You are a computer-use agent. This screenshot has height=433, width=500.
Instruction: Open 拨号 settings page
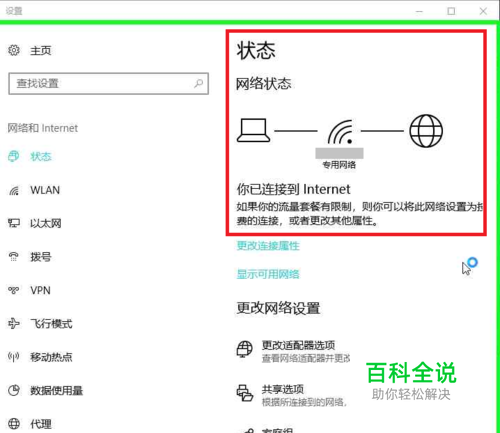41,257
